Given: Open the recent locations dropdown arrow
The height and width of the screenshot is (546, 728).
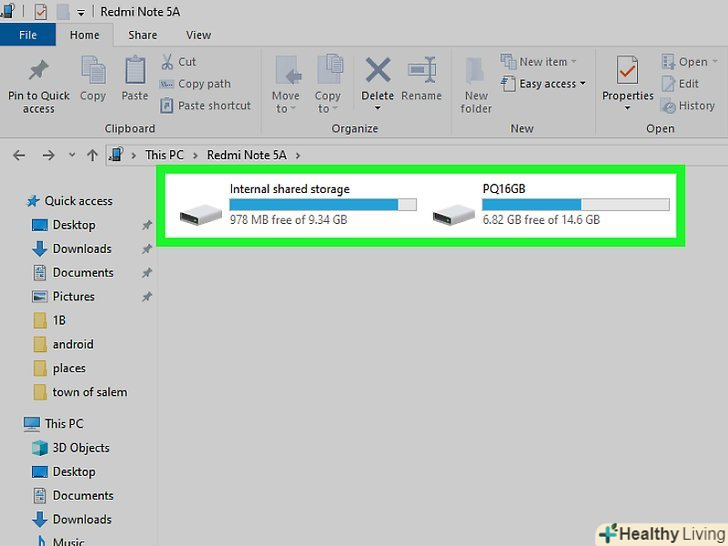Looking at the screenshot, I should pyautogui.click(x=72, y=155).
